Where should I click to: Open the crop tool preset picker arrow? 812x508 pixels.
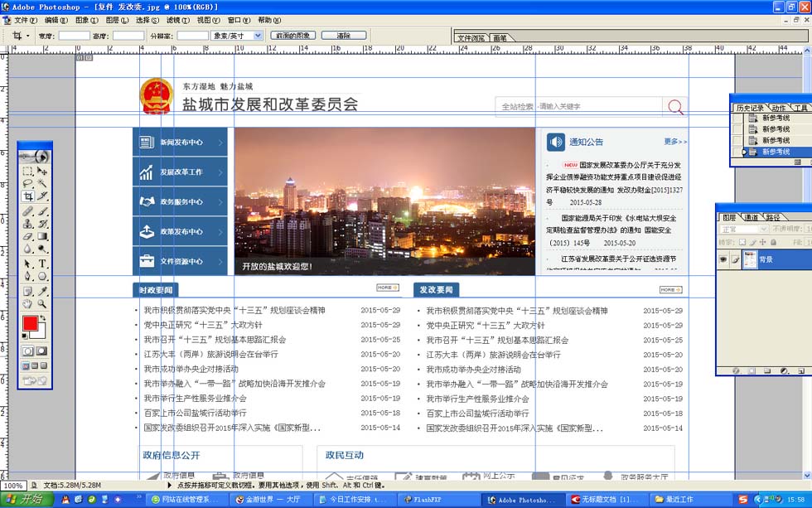click(27, 36)
